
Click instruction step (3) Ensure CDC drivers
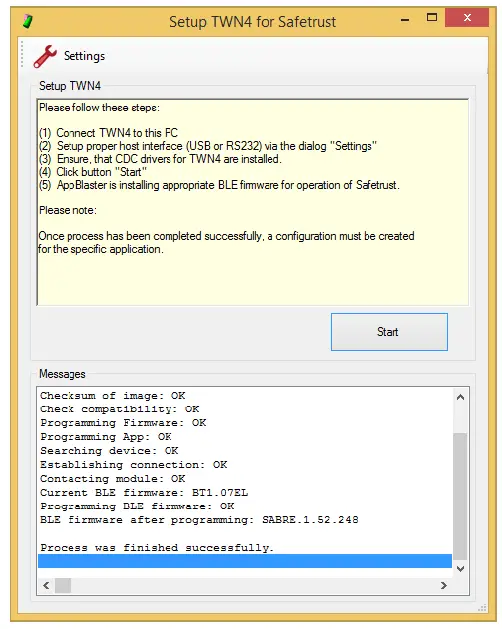(160, 159)
